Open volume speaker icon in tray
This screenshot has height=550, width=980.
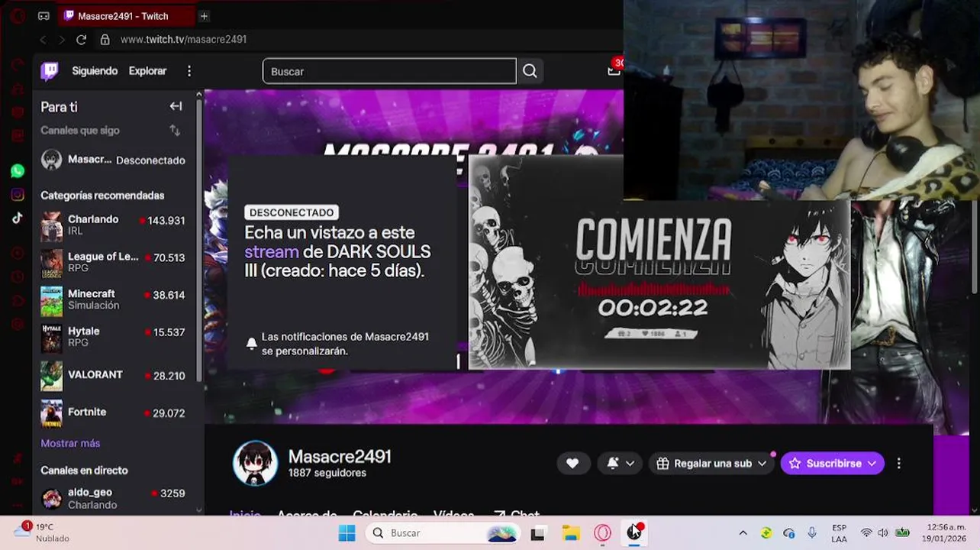tap(883, 533)
